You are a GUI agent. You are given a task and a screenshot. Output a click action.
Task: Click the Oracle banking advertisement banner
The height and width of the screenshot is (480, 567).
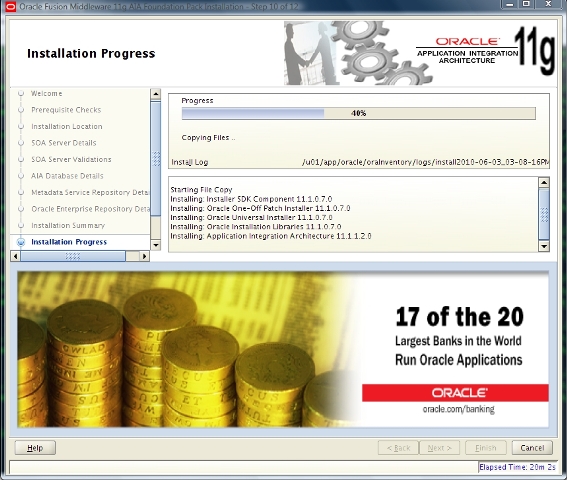(283, 349)
